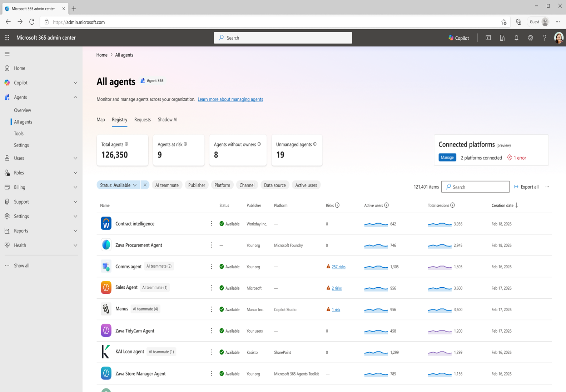The image size is (566, 392).
Task: Open the settings gear in header
Action: (x=531, y=38)
